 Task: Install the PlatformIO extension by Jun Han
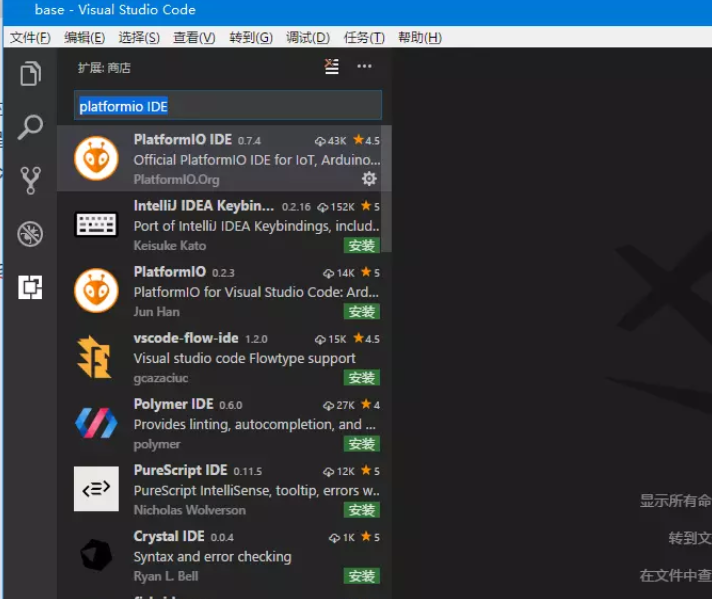pos(361,311)
